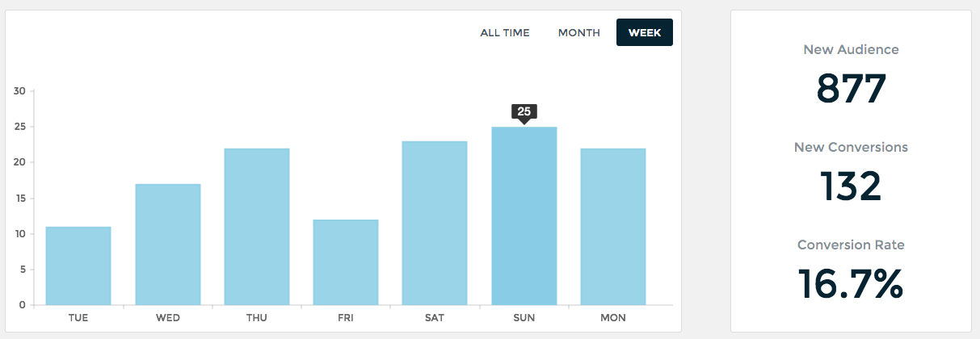The height and width of the screenshot is (339, 980).
Task: Switch to the ALL TIME tab
Action: coord(505,33)
